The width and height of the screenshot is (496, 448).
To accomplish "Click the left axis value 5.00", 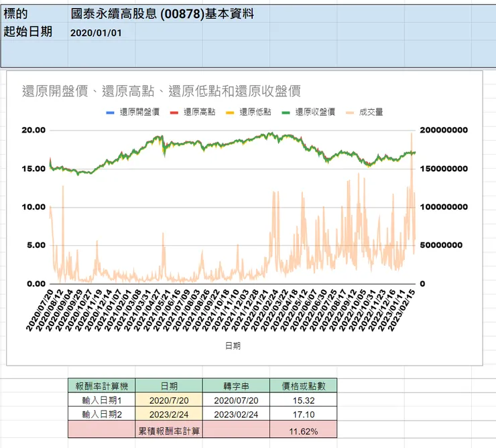I will [36, 245].
